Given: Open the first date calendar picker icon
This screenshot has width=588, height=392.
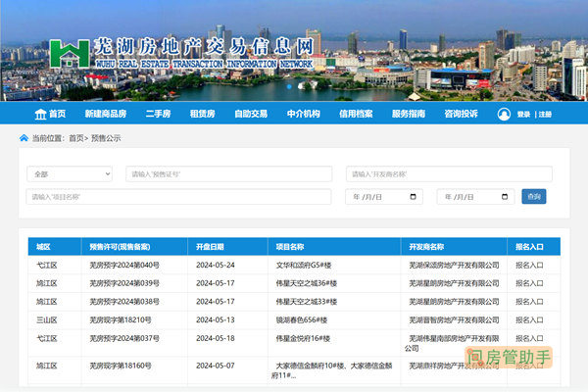Looking at the screenshot, I should pos(413,197).
